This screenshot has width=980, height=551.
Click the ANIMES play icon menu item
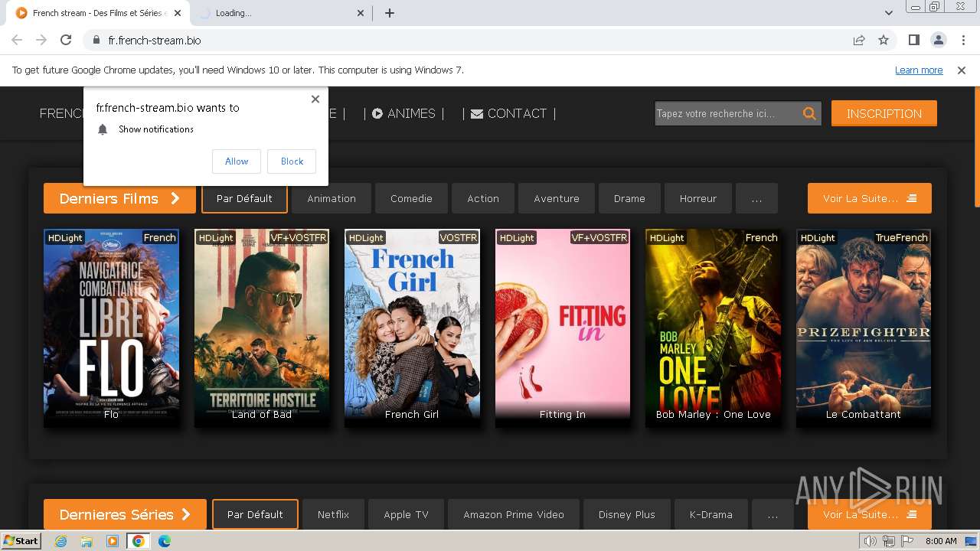[x=403, y=113]
